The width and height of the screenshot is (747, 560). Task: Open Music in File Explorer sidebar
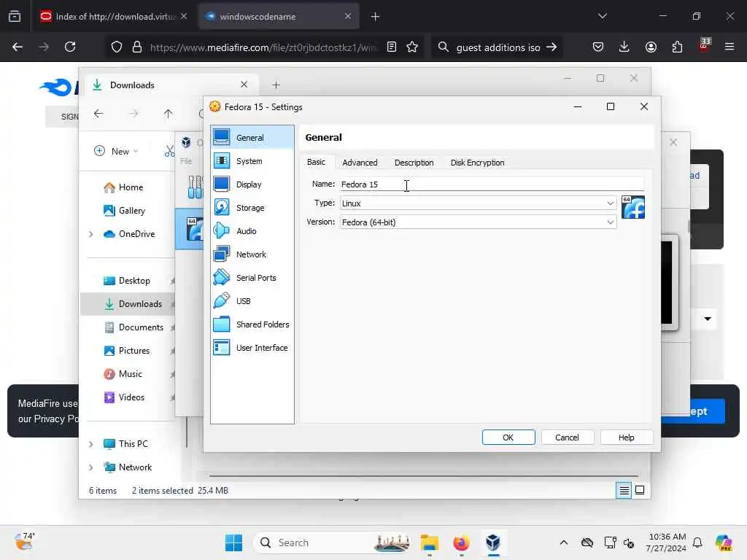point(123,374)
